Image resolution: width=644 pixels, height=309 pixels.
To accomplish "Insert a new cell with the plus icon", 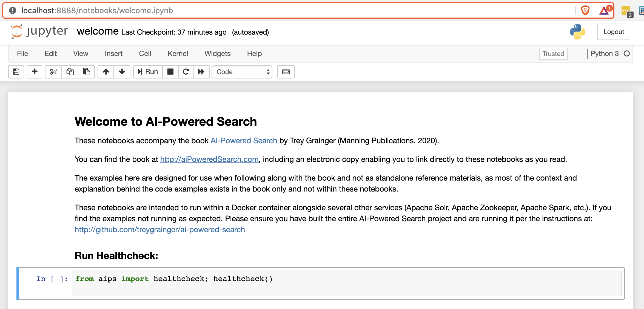I will (35, 72).
